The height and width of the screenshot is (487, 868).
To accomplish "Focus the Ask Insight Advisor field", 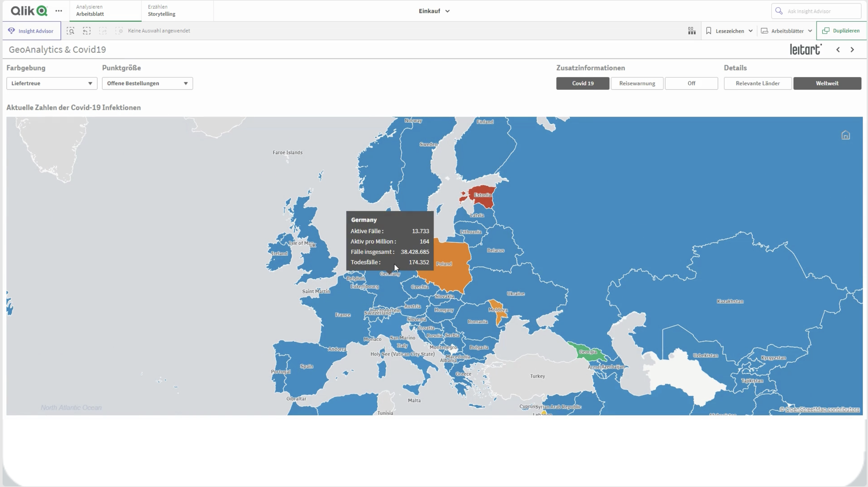I will (816, 11).
